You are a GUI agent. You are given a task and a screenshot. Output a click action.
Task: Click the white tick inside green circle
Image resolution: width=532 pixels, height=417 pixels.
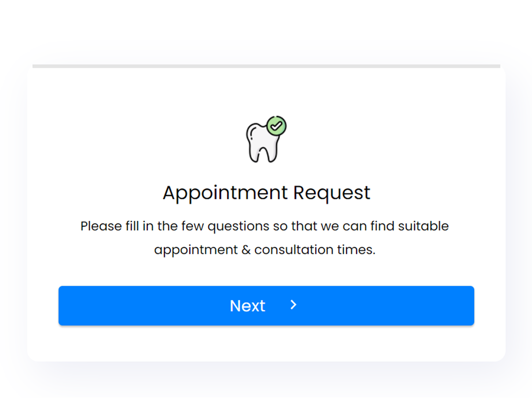[277, 126]
